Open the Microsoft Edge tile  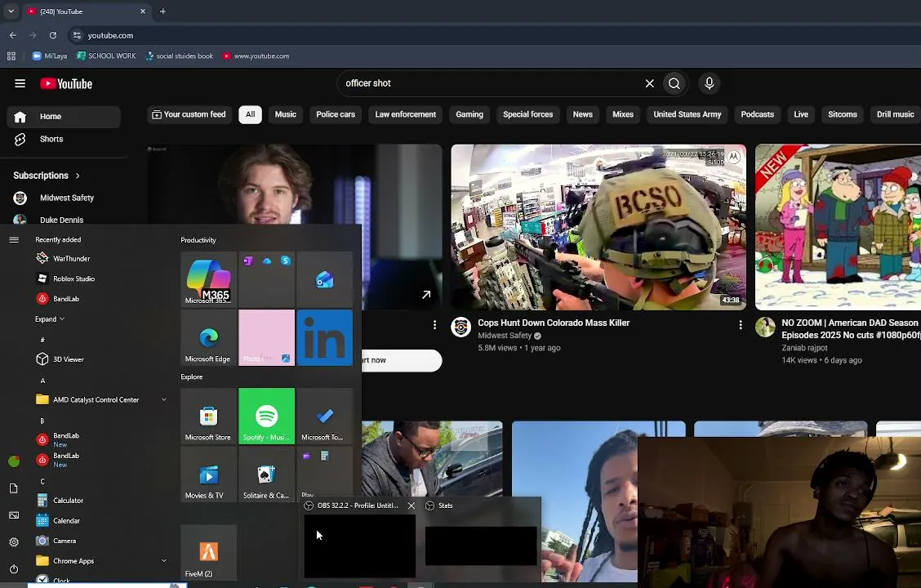click(208, 338)
